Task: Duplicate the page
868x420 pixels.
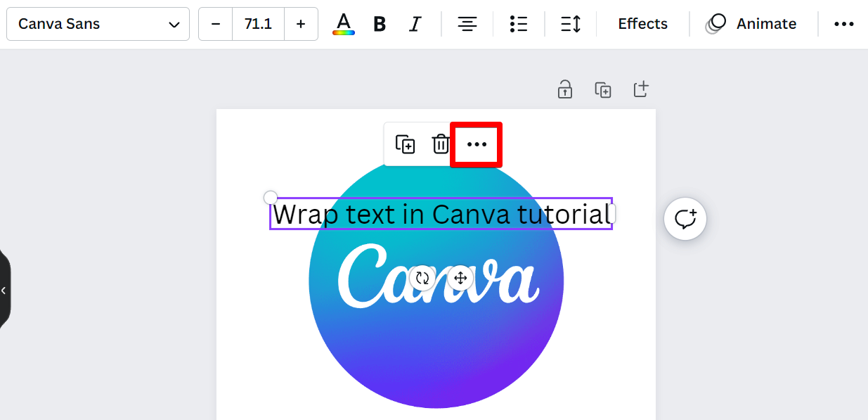Action: [x=603, y=89]
